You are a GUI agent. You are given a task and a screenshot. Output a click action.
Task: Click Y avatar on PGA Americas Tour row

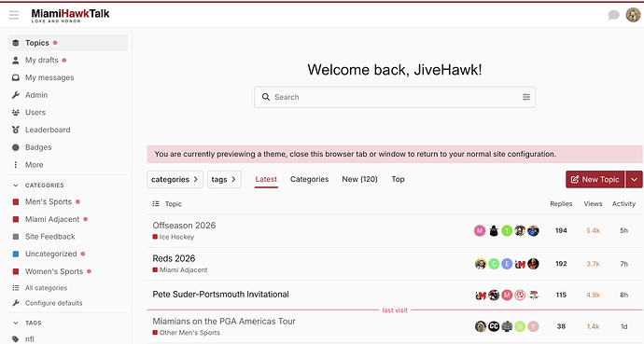[533, 327]
